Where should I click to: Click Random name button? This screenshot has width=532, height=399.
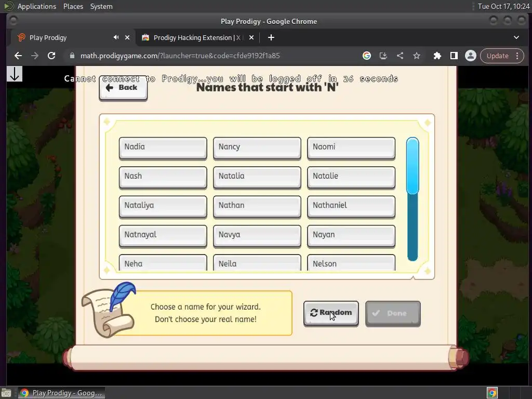pyautogui.click(x=331, y=313)
